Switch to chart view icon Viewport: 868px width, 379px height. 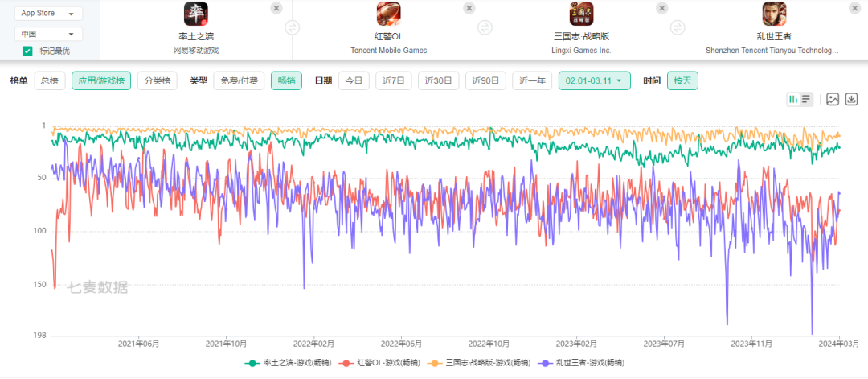click(x=793, y=99)
